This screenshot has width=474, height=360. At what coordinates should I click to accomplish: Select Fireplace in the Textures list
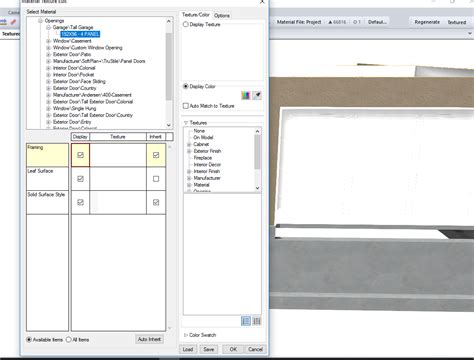click(x=203, y=158)
